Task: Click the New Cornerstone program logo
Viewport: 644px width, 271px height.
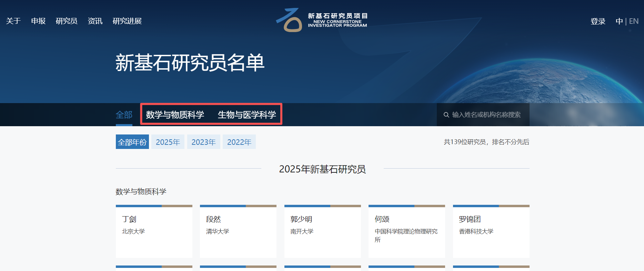Action: pos(322,20)
